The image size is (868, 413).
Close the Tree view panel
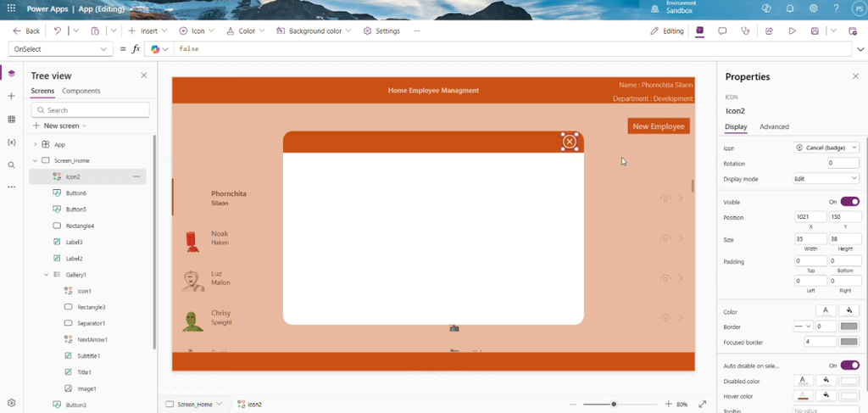coord(144,75)
